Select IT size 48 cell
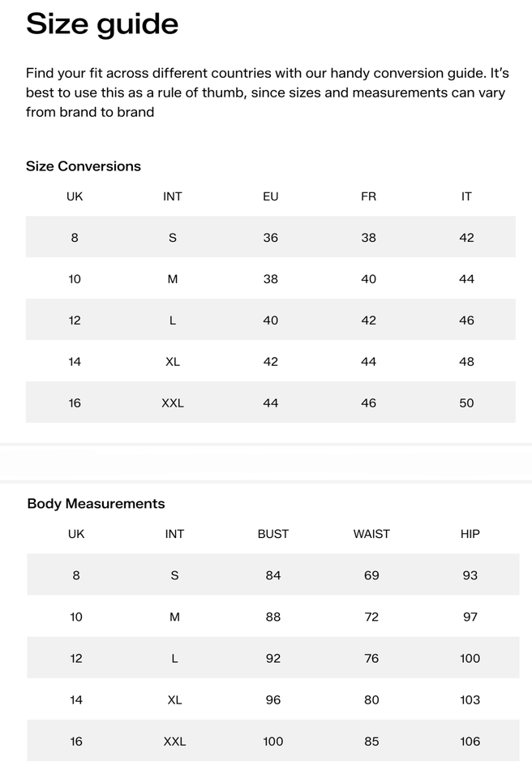532x779 pixels. pyautogui.click(x=466, y=361)
